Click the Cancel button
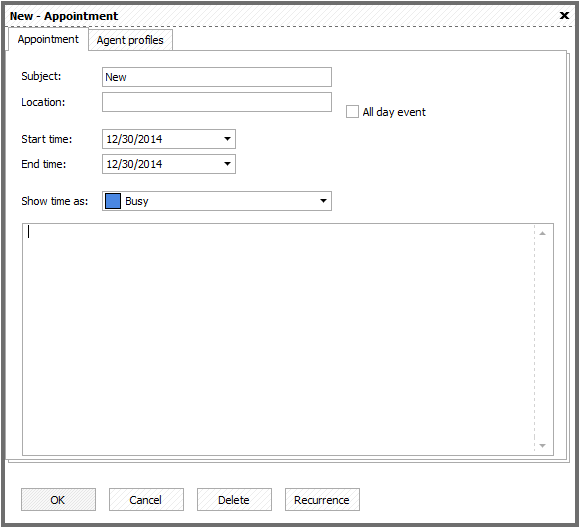580x528 pixels. (x=146, y=500)
